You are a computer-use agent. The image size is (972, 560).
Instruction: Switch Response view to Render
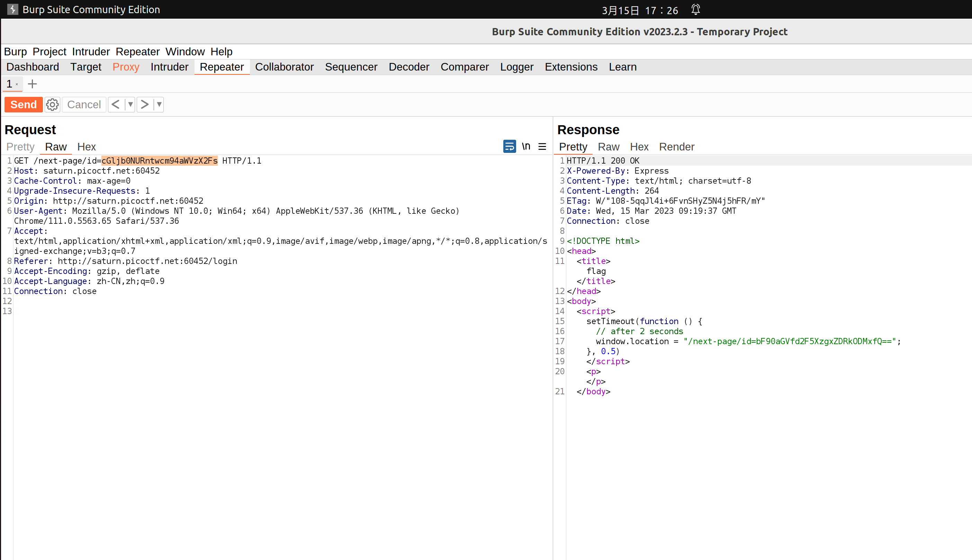[677, 147]
